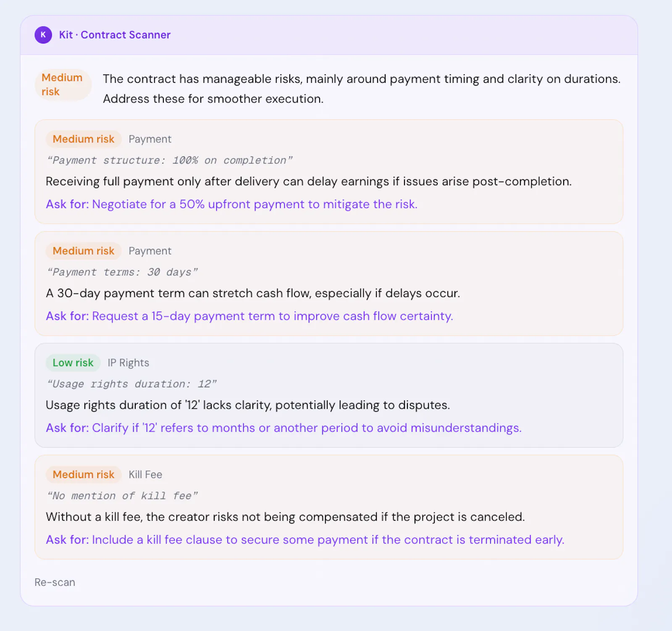
Task: Click the 30-day payment term explanation text
Action: 253,293
